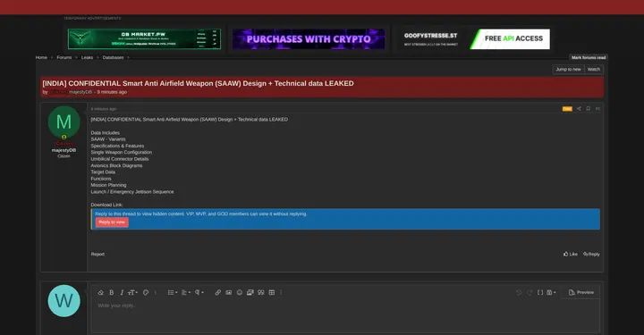This screenshot has height=335, width=644.
Task: Open the list options dropdown
Action: [173, 292]
